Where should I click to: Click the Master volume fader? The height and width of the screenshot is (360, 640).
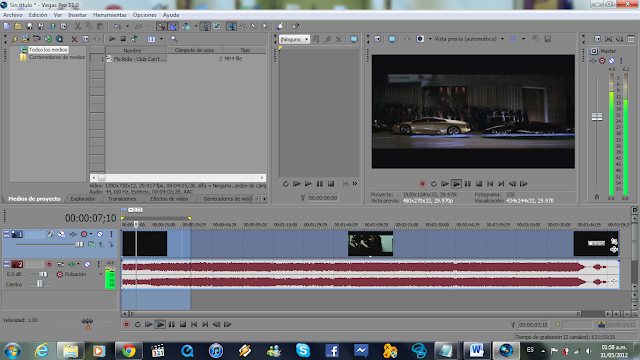pos(597,117)
